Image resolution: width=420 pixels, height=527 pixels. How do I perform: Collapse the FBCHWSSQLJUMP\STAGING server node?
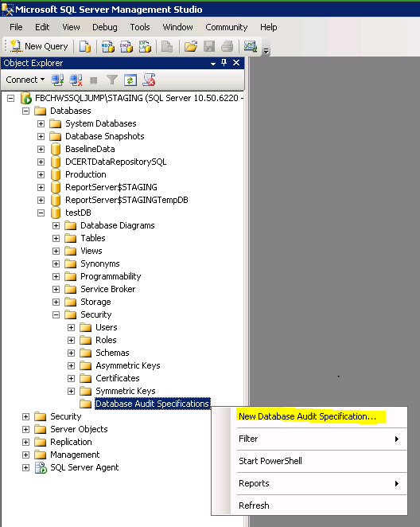11,99
